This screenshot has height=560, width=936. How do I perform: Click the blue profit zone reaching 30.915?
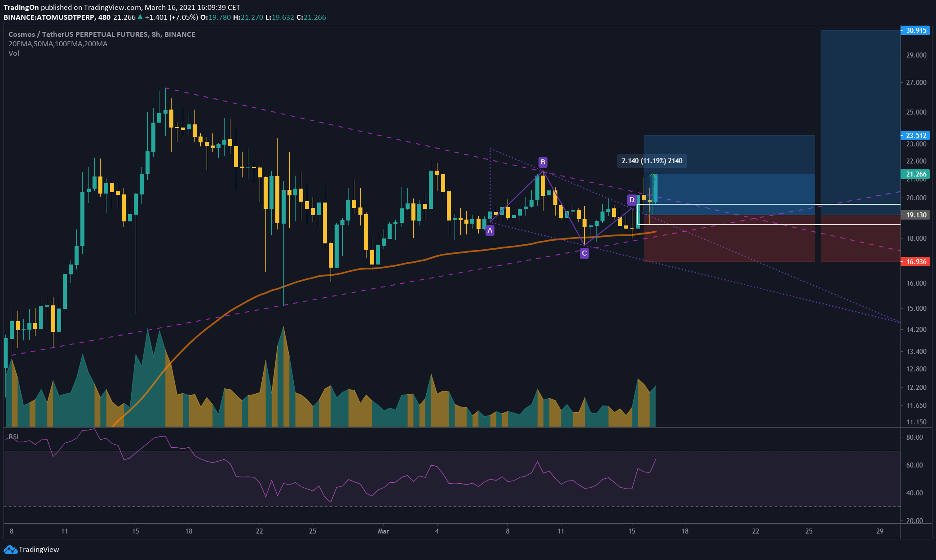pyautogui.click(x=861, y=122)
